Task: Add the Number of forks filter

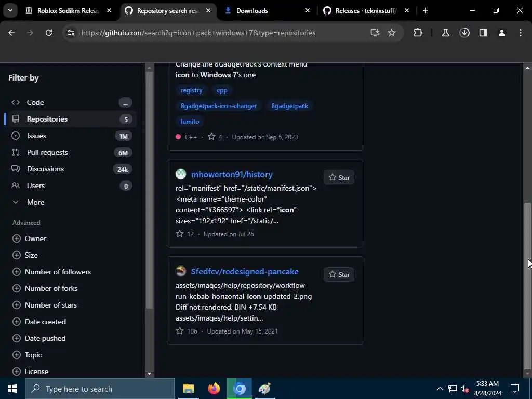Action: tap(45, 288)
